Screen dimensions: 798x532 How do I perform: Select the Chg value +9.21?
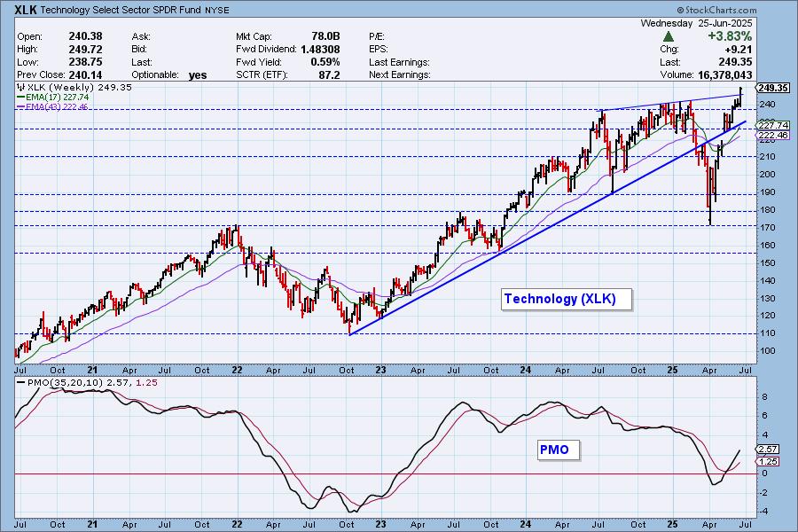click(x=738, y=49)
